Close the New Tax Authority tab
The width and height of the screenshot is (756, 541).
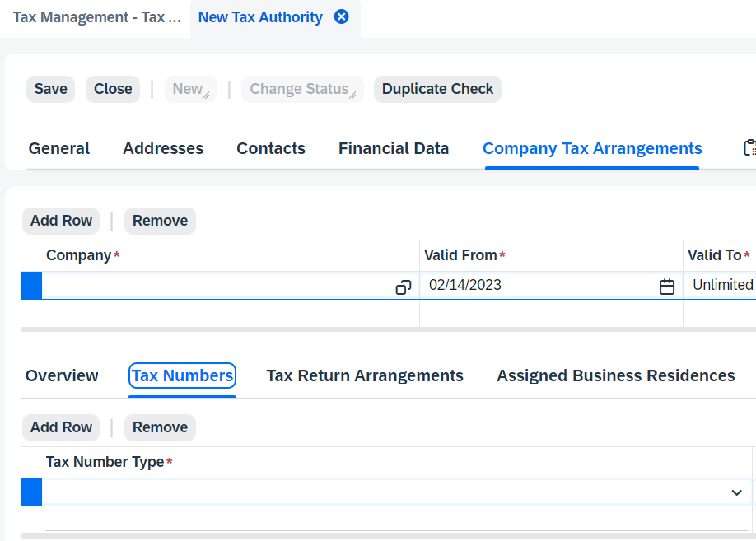[342, 16]
